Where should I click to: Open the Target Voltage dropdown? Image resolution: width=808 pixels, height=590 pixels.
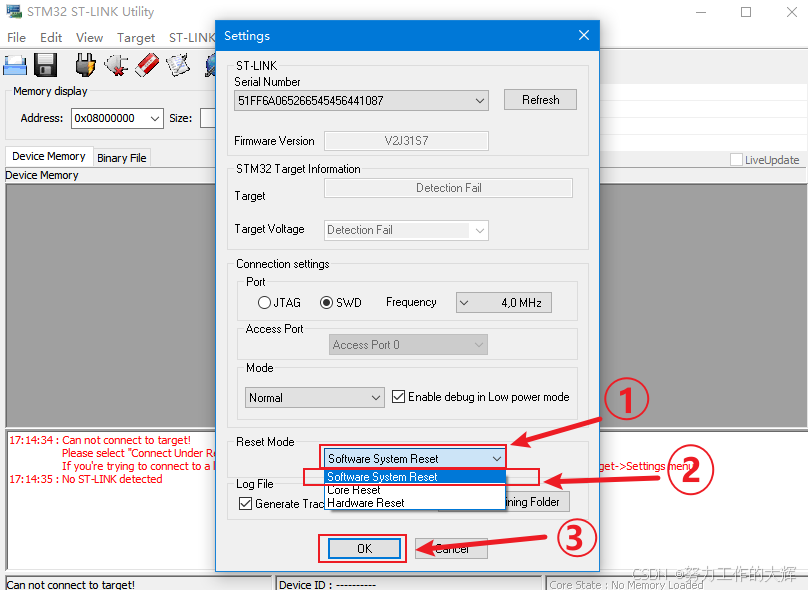click(x=406, y=230)
